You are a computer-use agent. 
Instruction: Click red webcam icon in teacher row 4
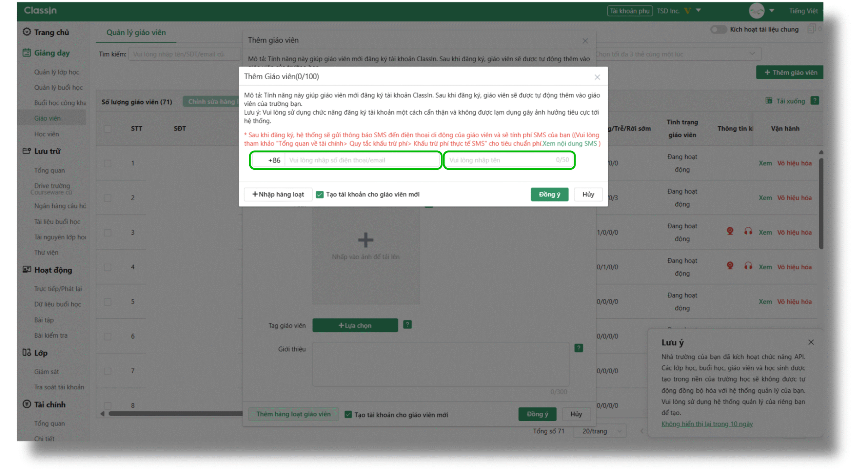tap(730, 266)
